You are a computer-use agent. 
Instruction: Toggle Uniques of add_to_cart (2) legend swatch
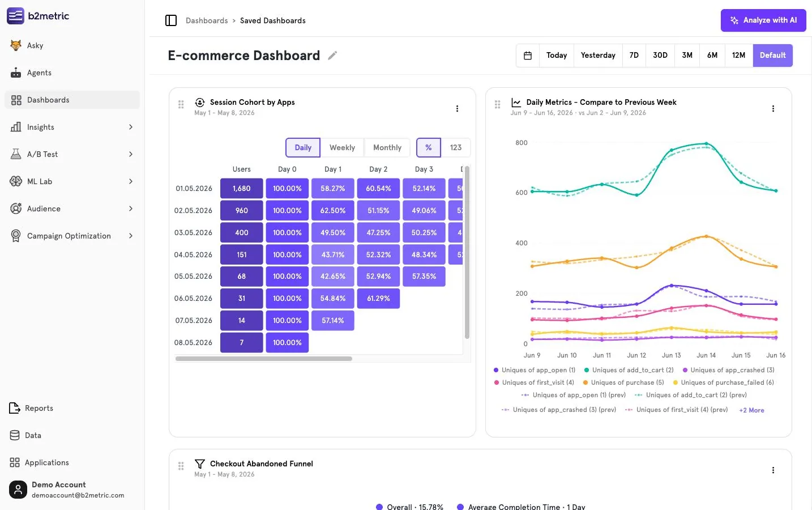coord(587,370)
